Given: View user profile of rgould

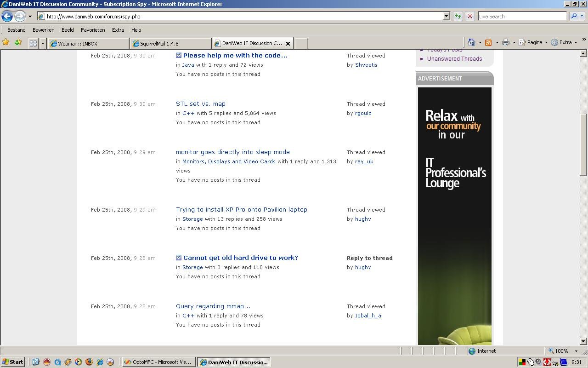Looking at the screenshot, I should pos(363,113).
